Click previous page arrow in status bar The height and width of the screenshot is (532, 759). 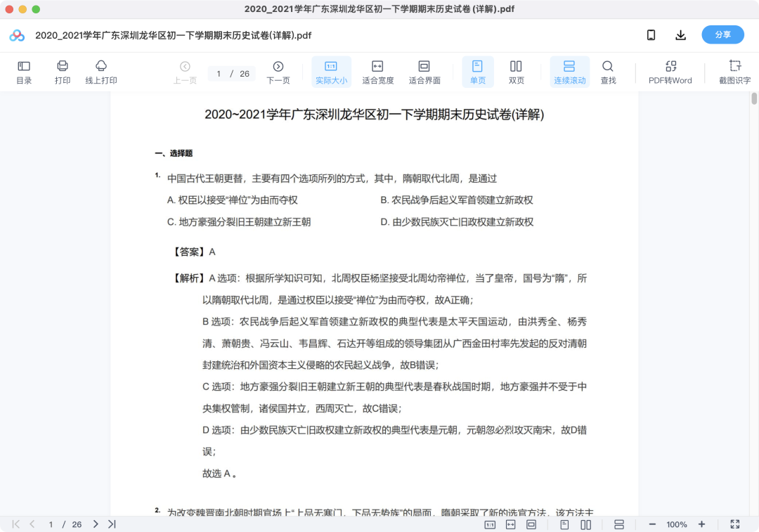[x=32, y=524]
